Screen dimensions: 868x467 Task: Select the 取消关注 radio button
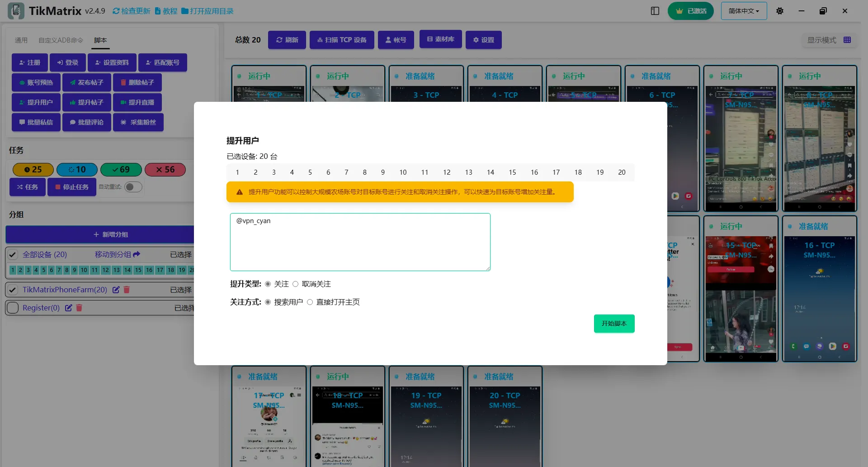295,284
